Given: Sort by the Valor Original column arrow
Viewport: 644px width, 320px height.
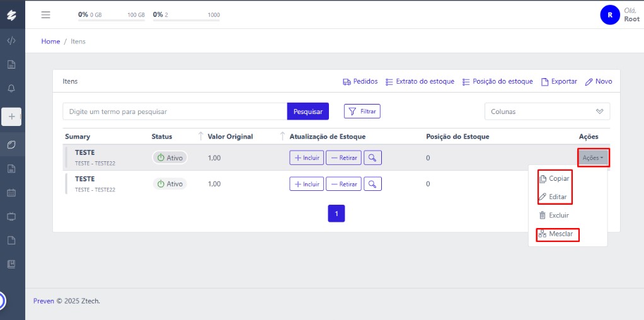Looking at the screenshot, I should (201, 137).
